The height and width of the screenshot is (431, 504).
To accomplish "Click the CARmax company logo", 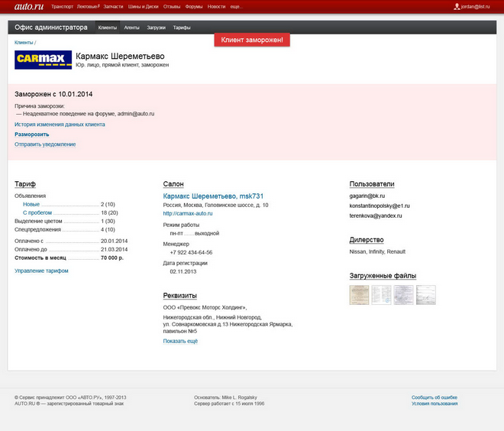I will click(x=43, y=60).
